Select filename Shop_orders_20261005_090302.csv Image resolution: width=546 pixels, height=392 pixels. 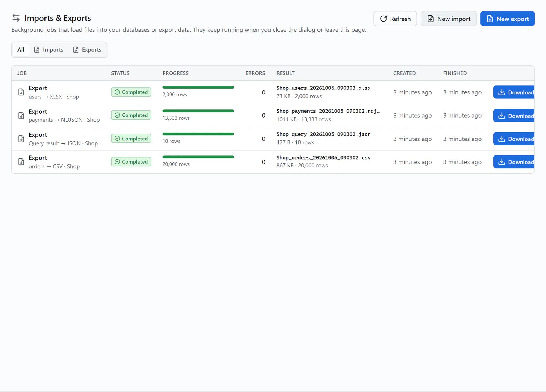click(x=324, y=157)
